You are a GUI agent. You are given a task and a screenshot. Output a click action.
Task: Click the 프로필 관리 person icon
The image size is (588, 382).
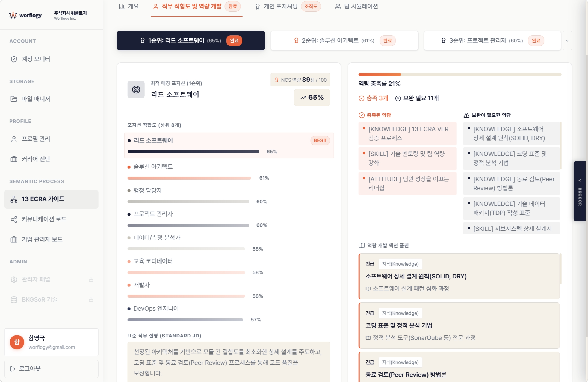[x=14, y=139]
